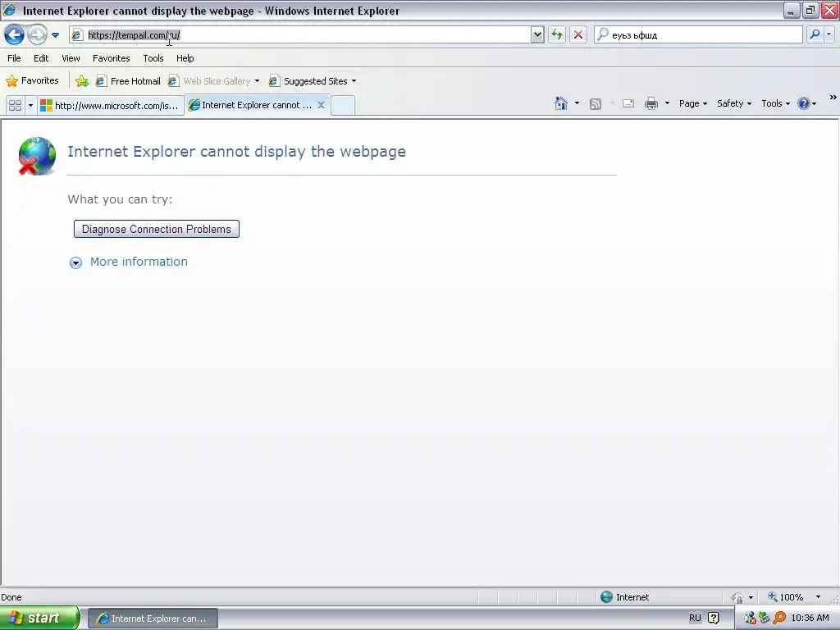Open a new blank tab

(343, 106)
